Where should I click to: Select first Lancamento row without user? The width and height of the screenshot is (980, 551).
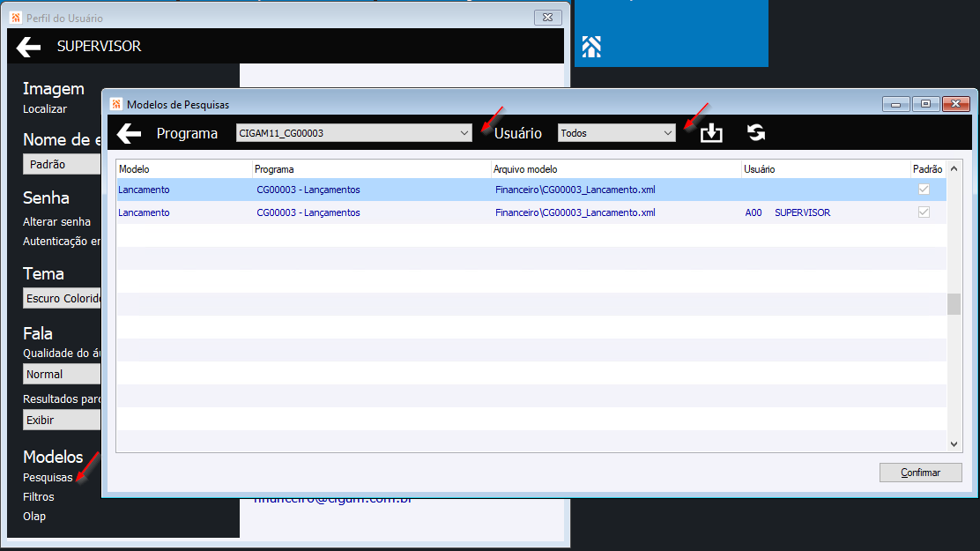(x=531, y=190)
